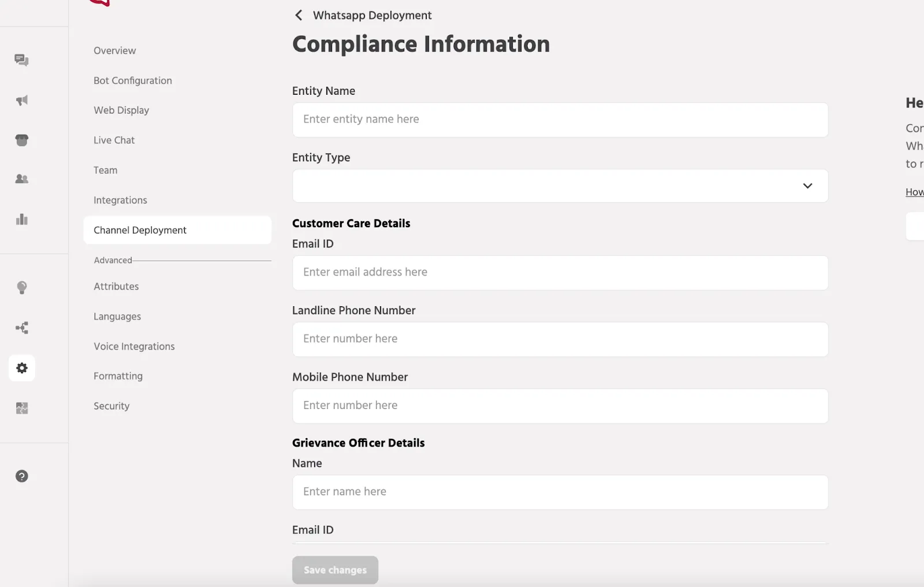
Task: Open the Overview settings page
Action: 115,51
